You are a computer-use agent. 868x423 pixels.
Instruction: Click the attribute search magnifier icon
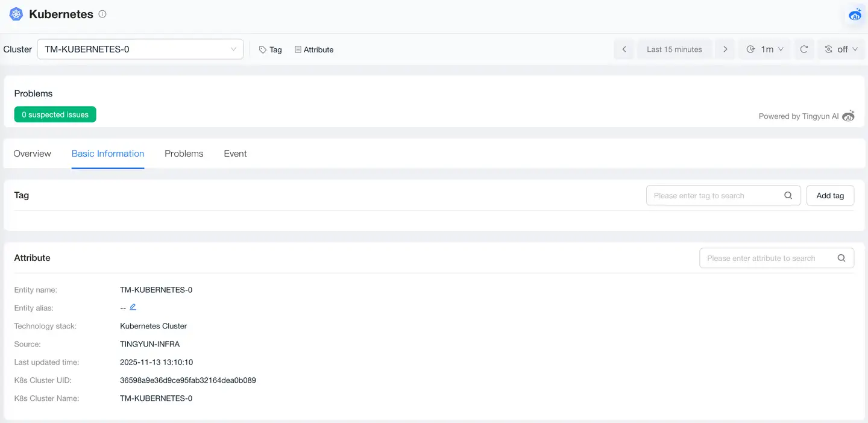[841, 258]
